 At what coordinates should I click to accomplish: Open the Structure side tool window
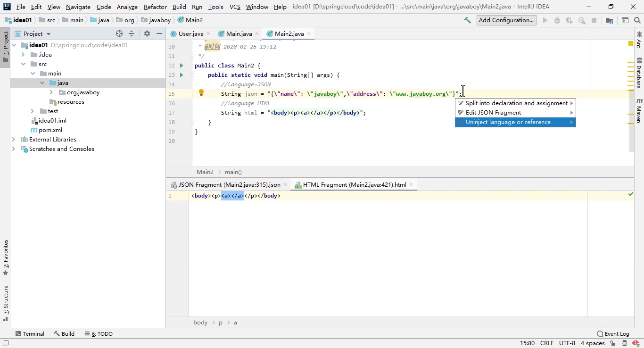coord(6,303)
